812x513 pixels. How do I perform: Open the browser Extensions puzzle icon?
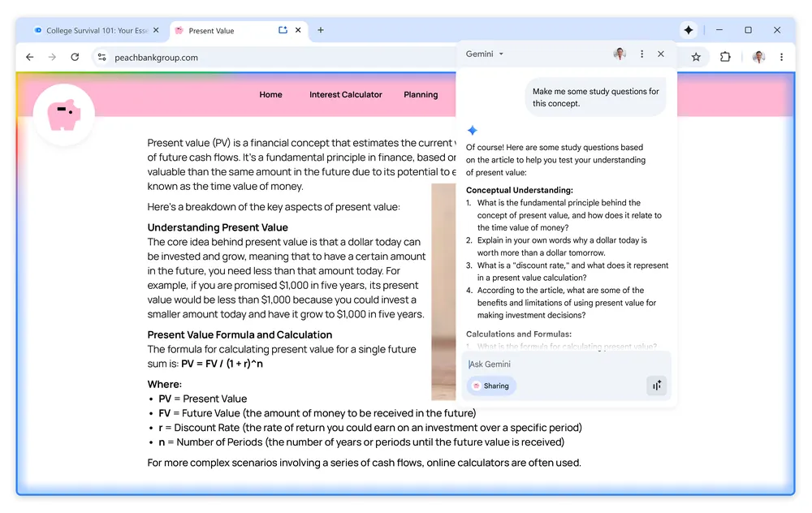pyautogui.click(x=725, y=57)
